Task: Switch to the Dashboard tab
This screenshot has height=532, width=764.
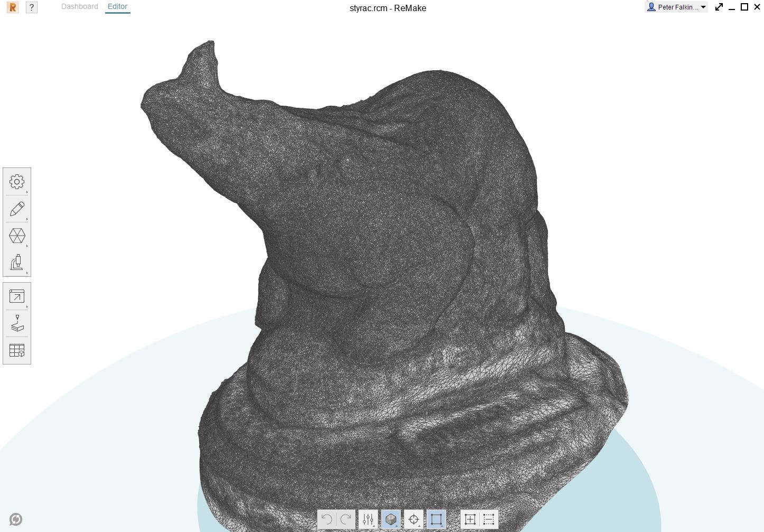Action: pos(79,6)
